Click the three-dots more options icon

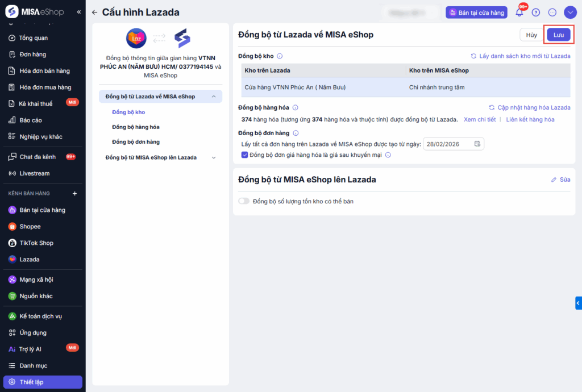(552, 12)
